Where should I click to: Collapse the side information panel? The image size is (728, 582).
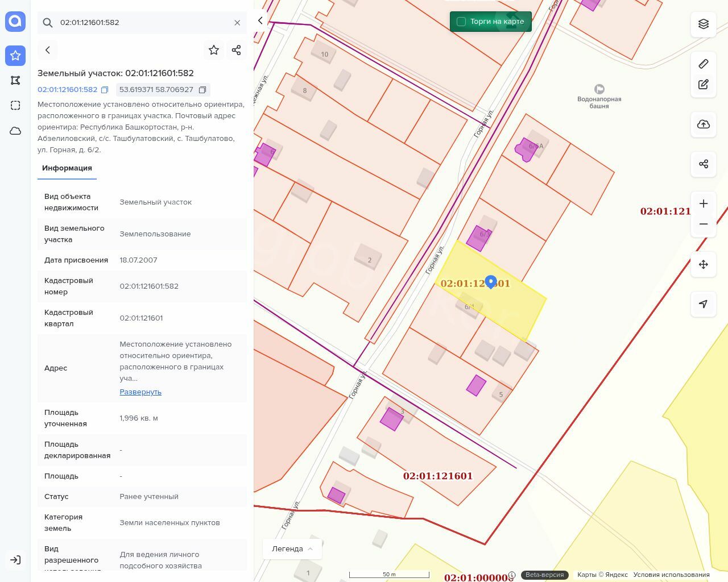260,20
